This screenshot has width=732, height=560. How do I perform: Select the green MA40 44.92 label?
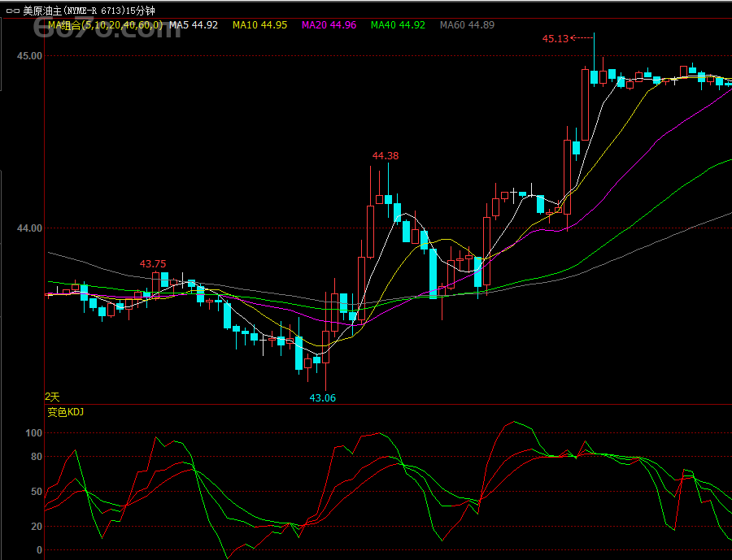(398, 25)
